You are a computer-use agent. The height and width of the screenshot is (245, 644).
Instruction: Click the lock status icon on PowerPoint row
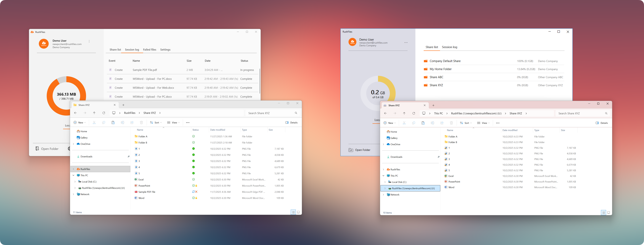tap(196, 186)
